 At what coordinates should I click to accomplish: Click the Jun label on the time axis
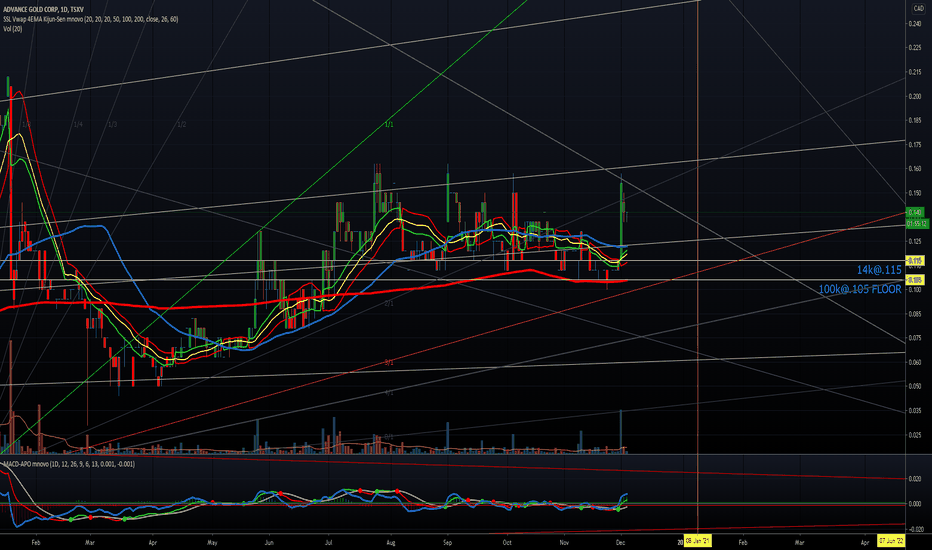[269, 542]
